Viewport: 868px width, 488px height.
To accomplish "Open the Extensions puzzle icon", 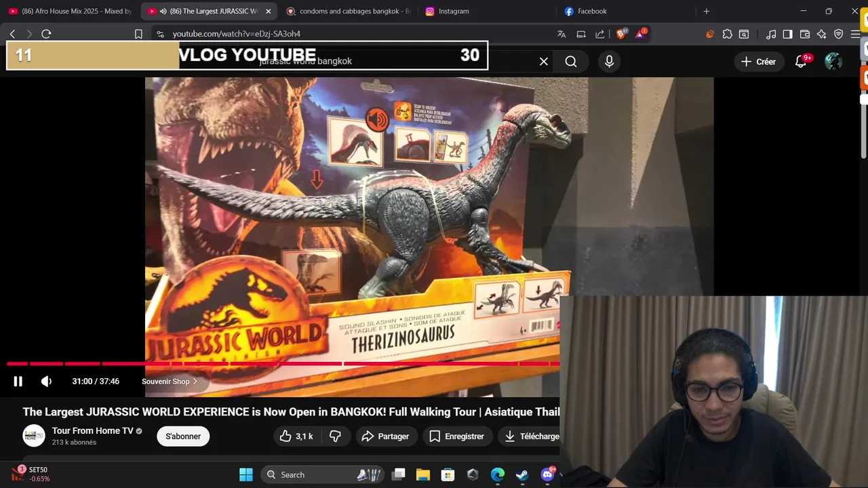I will (x=727, y=34).
